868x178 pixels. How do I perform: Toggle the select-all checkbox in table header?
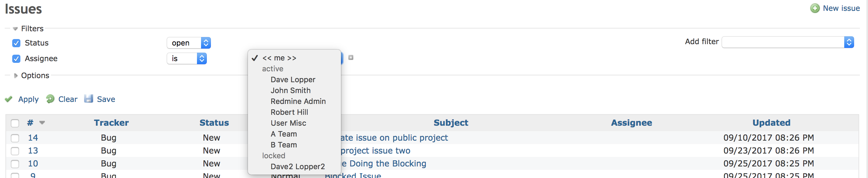[x=15, y=123]
